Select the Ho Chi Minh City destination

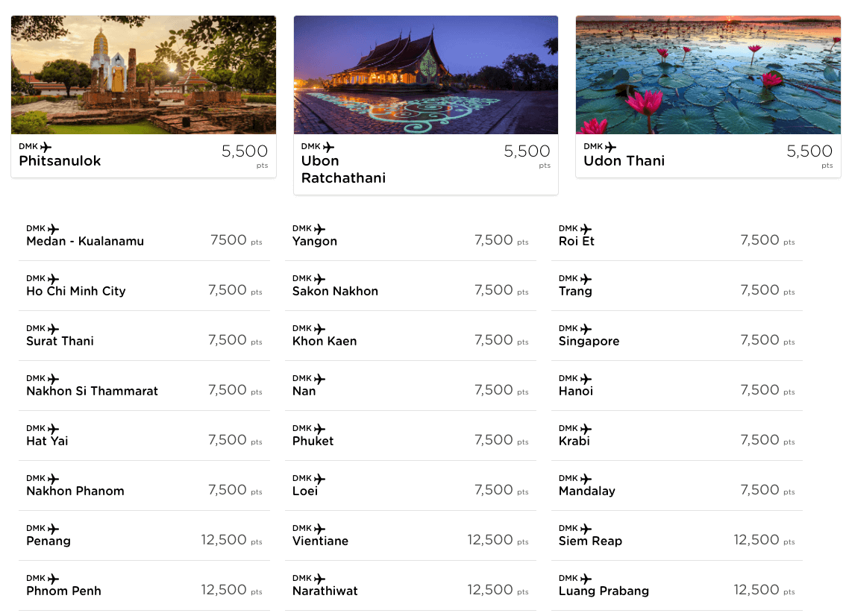[144, 286]
